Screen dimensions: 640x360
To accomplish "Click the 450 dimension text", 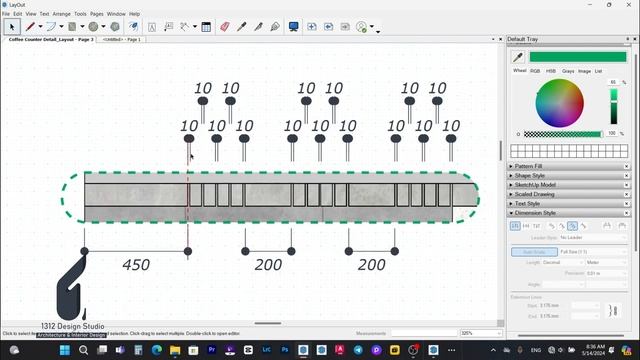I will 136,265.
